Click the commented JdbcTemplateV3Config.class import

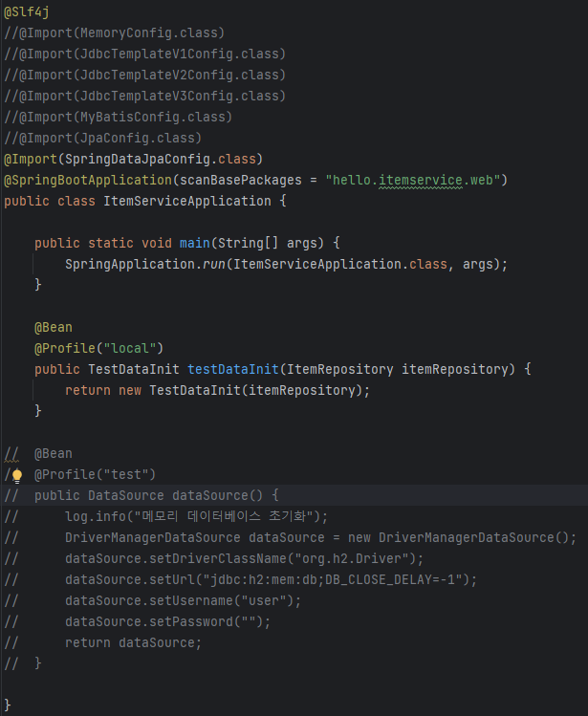tap(144, 96)
